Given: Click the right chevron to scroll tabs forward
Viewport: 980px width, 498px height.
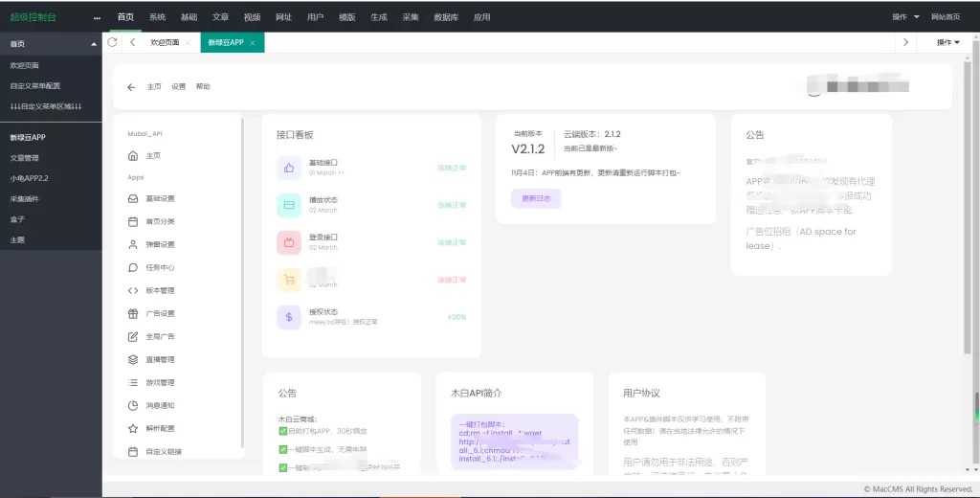Looking at the screenshot, I should [x=905, y=42].
